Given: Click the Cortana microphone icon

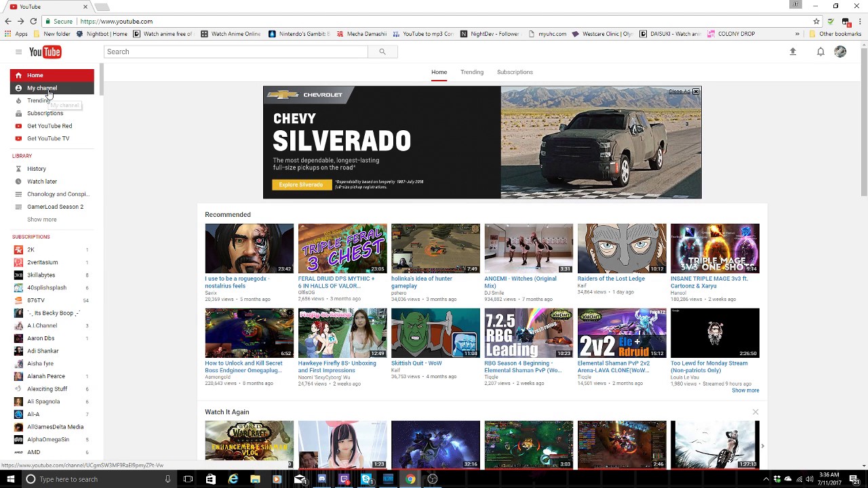Looking at the screenshot, I should pyautogui.click(x=167, y=479).
